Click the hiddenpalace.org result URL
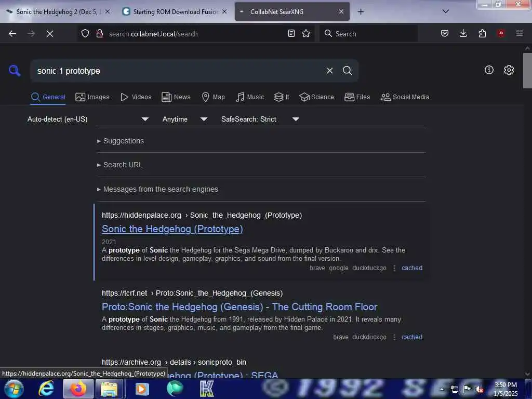Viewport: 532px width, 399px height. 202,216
